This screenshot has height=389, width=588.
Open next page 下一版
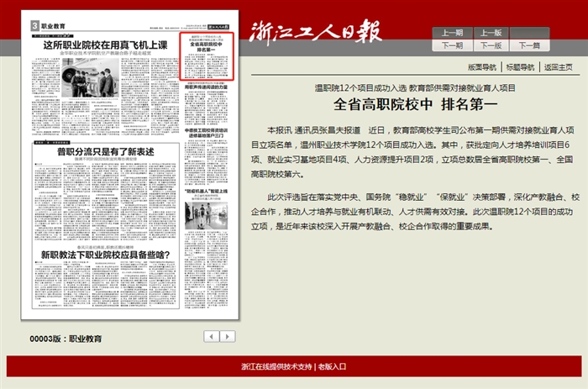pyautogui.click(x=491, y=45)
